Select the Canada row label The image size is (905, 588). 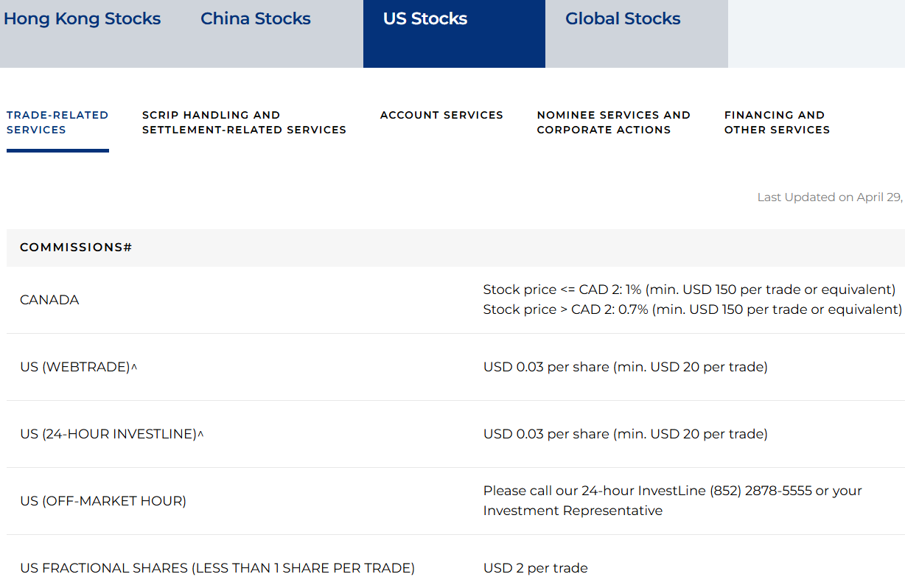49,300
